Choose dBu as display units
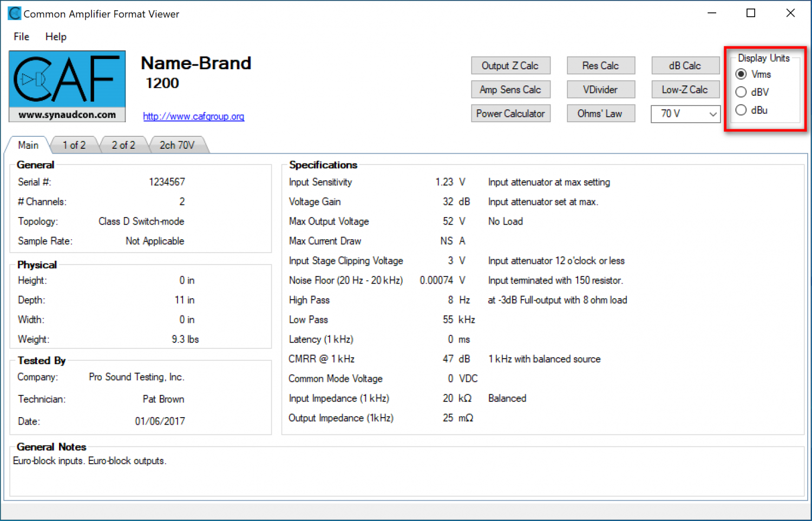Image resolution: width=812 pixels, height=521 pixels. coord(741,110)
